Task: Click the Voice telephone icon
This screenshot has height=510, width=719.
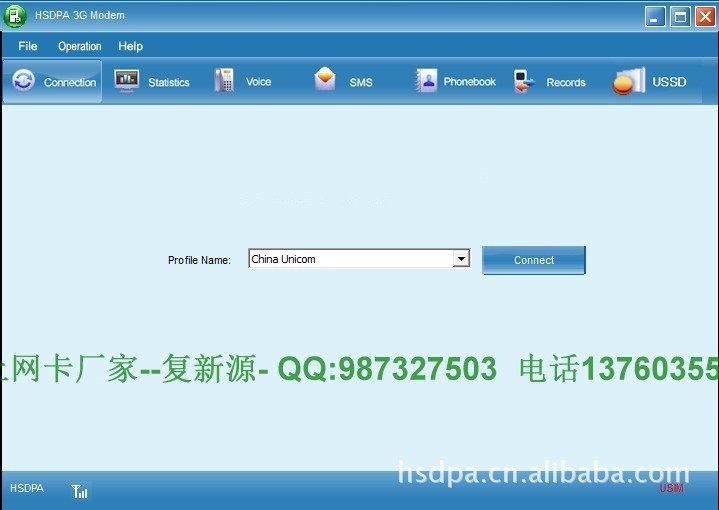Action: [x=224, y=80]
